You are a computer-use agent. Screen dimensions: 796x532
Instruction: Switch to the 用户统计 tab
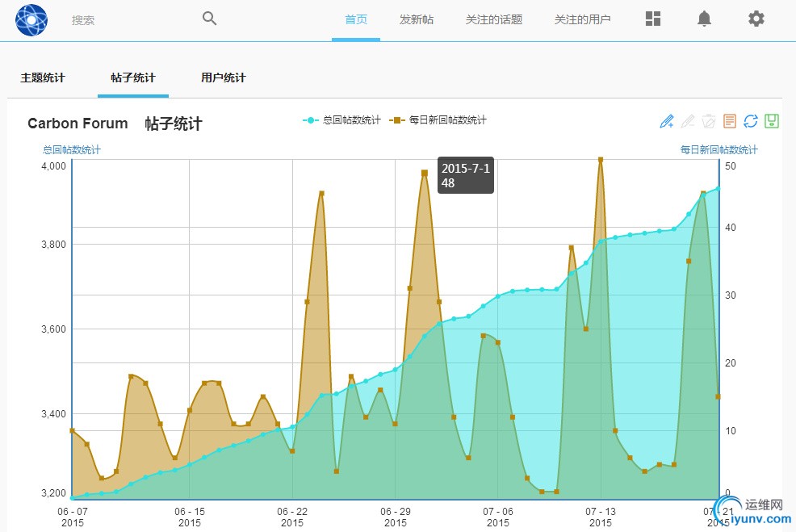click(x=224, y=77)
